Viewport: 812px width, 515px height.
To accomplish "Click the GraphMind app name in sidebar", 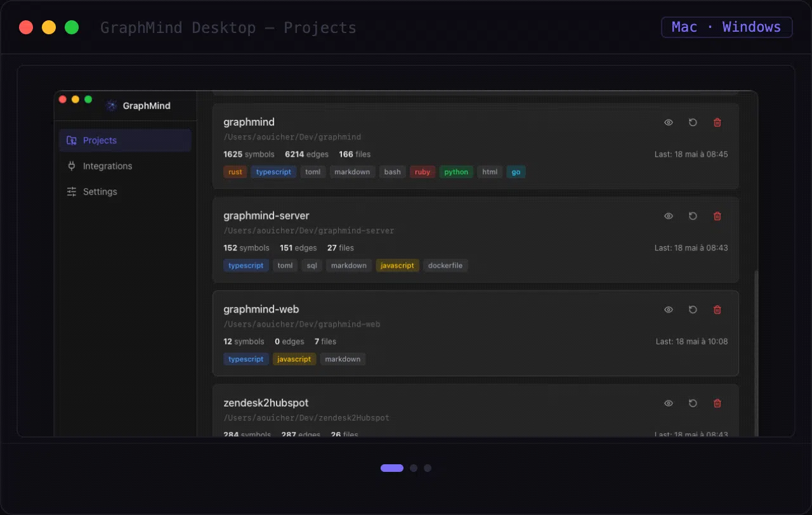I will [147, 106].
